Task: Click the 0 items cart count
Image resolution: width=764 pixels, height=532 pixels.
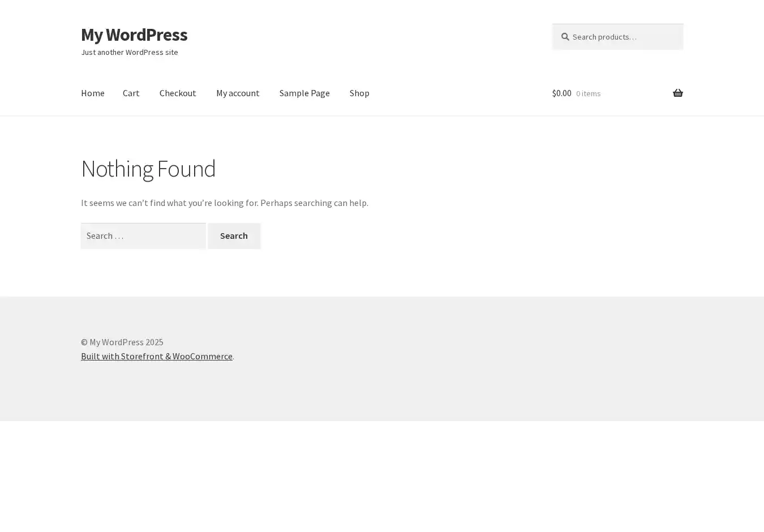Action: (x=588, y=93)
